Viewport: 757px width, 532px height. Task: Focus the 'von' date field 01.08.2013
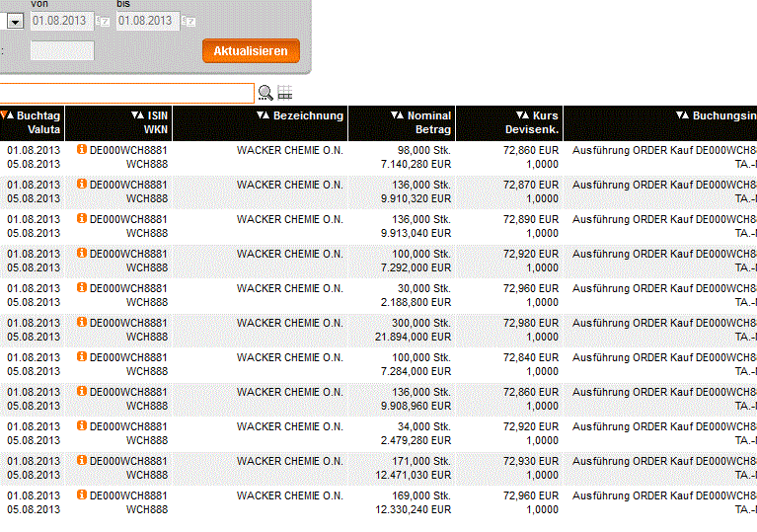click(x=62, y=21)
